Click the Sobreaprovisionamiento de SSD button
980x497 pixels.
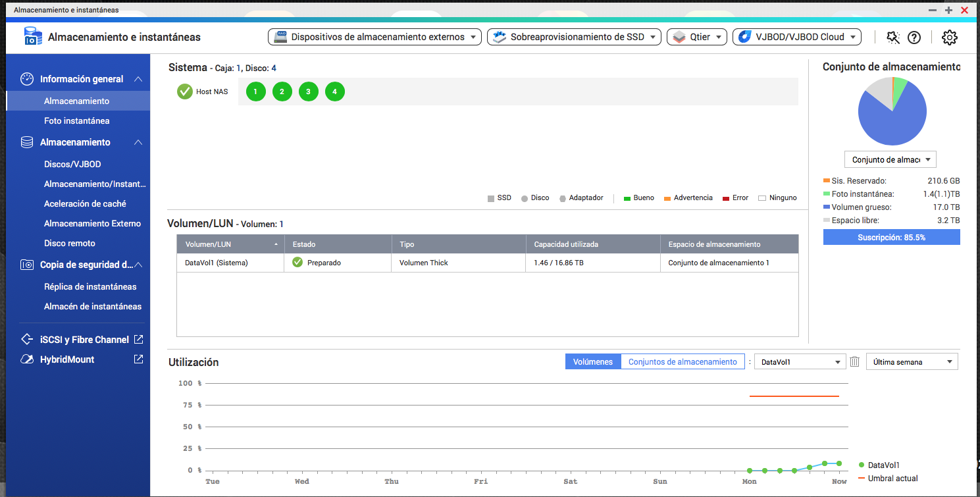(574, 38)
